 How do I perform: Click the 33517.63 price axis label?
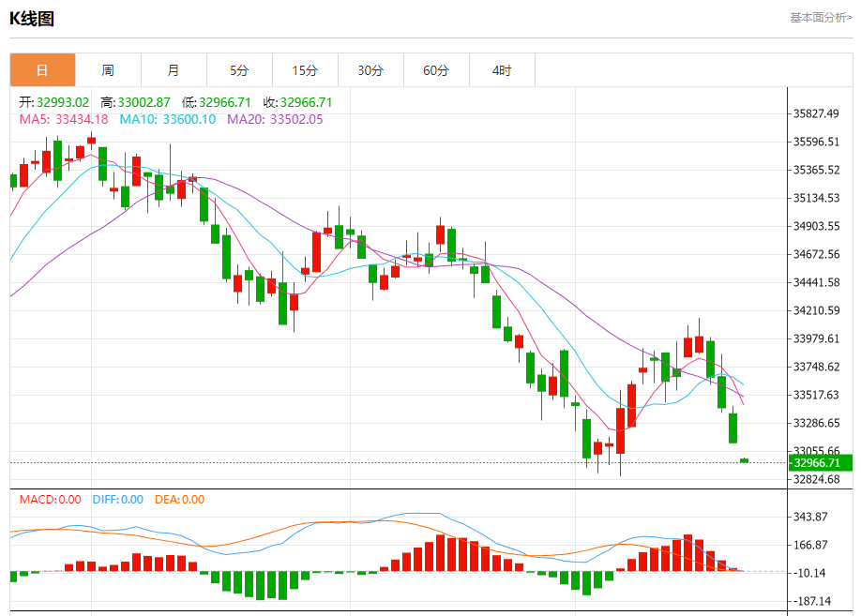(x=817, y=395)
